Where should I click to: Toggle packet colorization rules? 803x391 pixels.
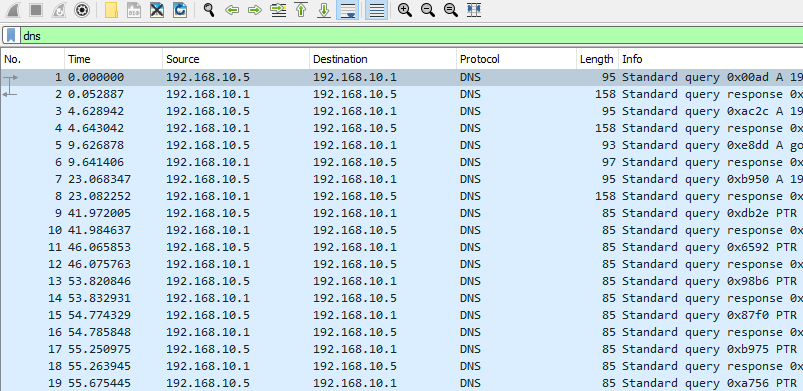376,10
